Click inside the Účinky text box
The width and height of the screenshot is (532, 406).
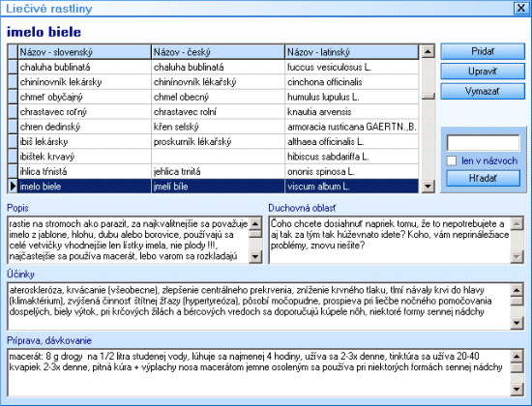[x=259, y=305]
